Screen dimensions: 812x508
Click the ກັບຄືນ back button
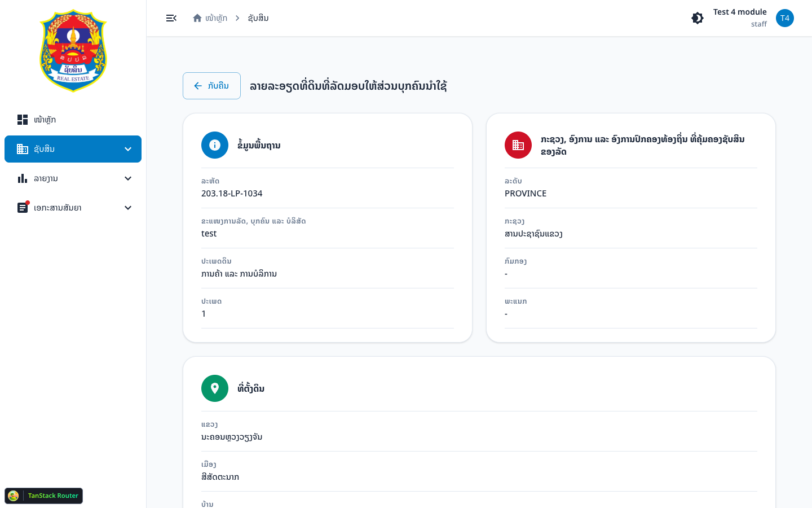tap(211, 86)
